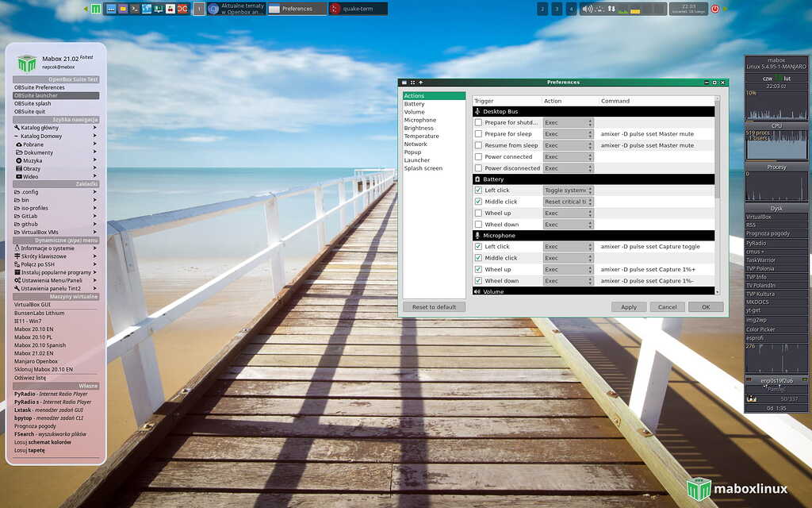
Task: Apply the Preferences changes
Action: coord(628,306)
